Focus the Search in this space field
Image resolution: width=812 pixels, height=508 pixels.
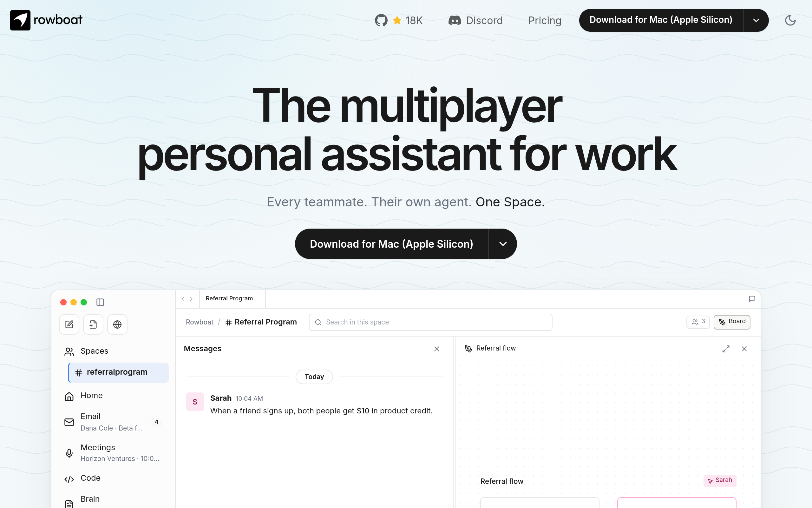click(x=430, y=322)
